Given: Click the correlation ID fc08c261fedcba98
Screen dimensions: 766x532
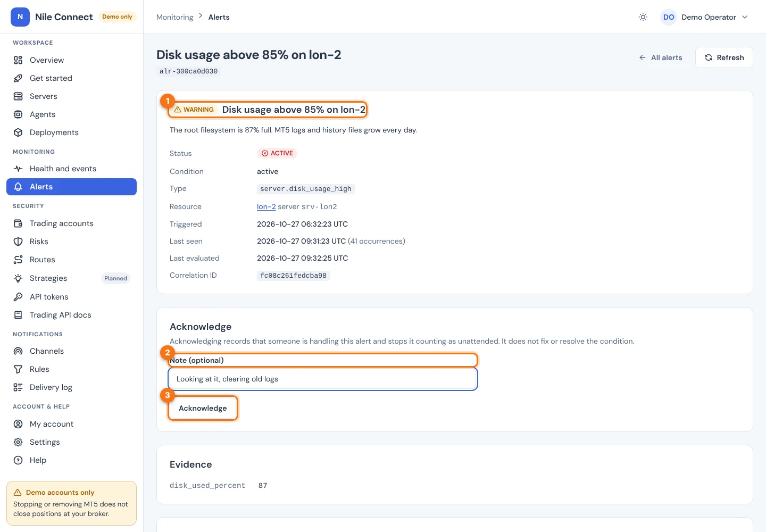Looking at the screenshot, I should [293, 276].
